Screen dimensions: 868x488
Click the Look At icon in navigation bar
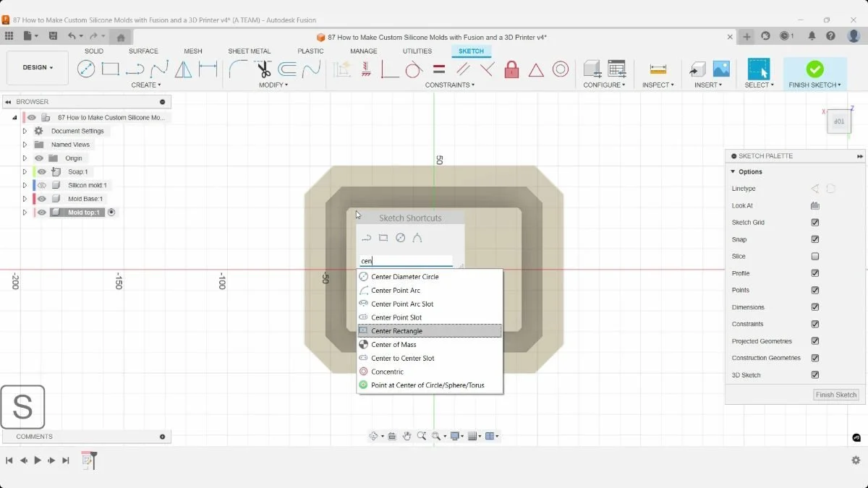(392, 436)
